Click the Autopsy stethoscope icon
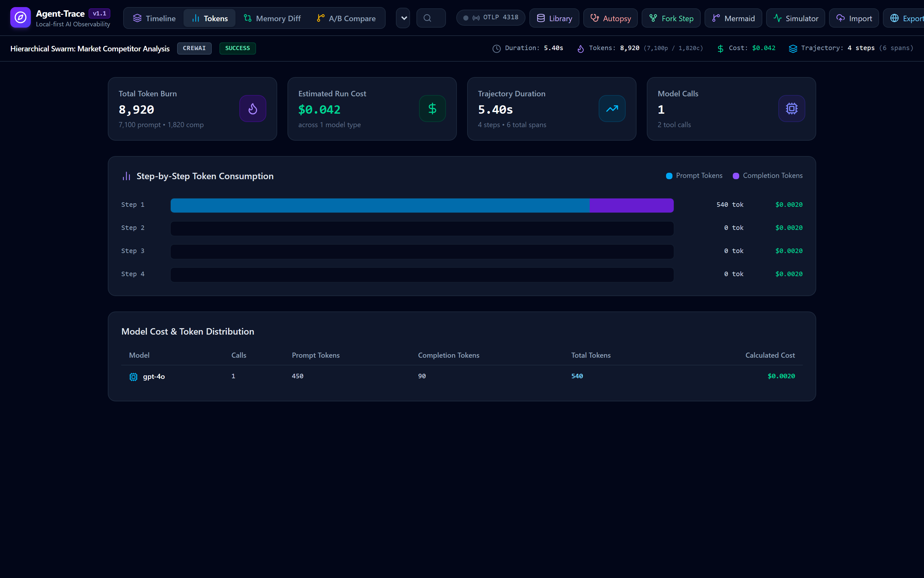Image resolution: width=924 pixels, height=578 pixels. pyautogui.click(x=595, y=18)
